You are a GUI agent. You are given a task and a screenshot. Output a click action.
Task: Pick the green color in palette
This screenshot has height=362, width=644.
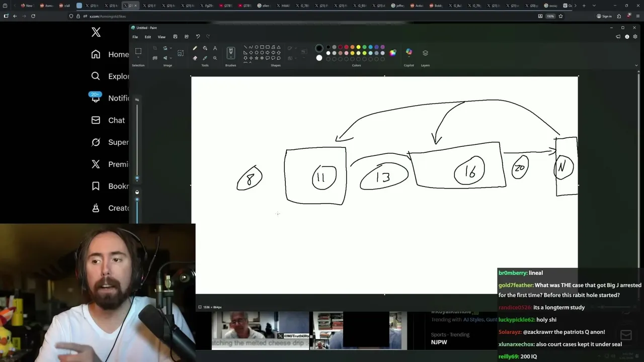pyautogui.click(x=364, y=47)
